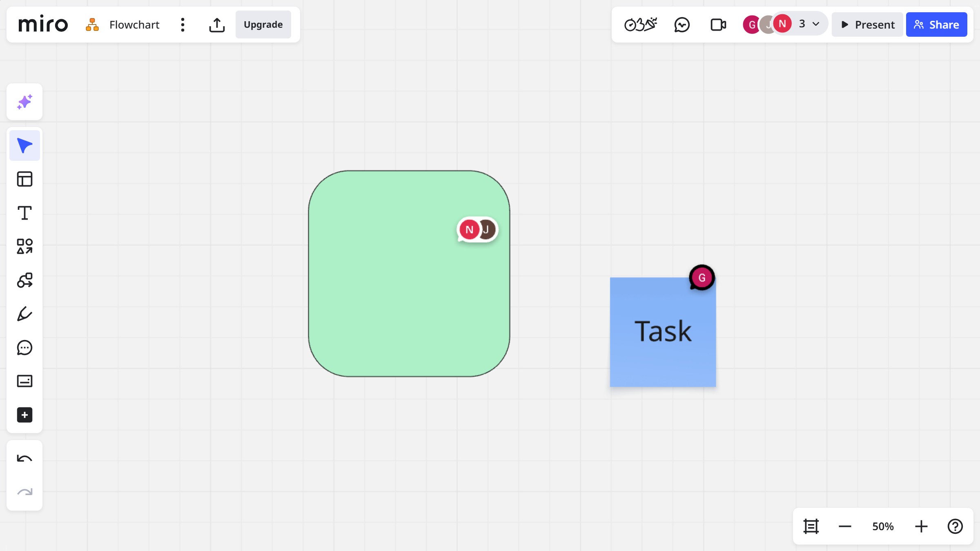Open the Diagramming shapes tool

coord(24,280)
